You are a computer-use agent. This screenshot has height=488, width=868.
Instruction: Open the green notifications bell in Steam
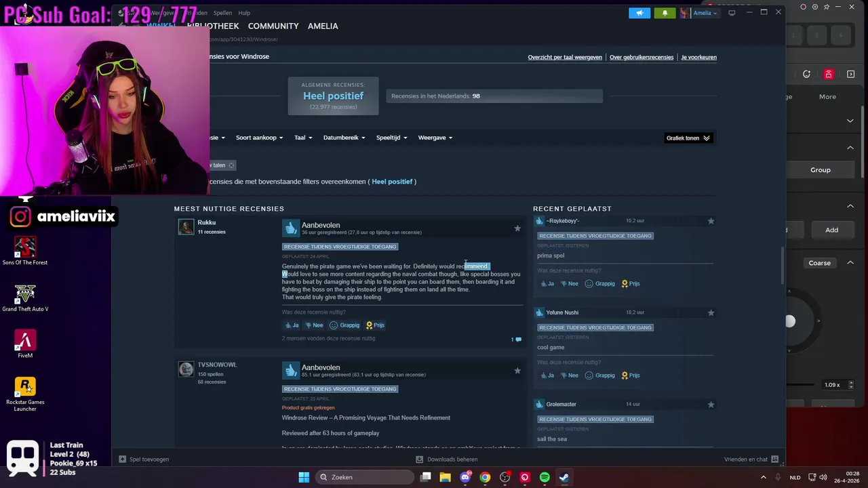665,13
